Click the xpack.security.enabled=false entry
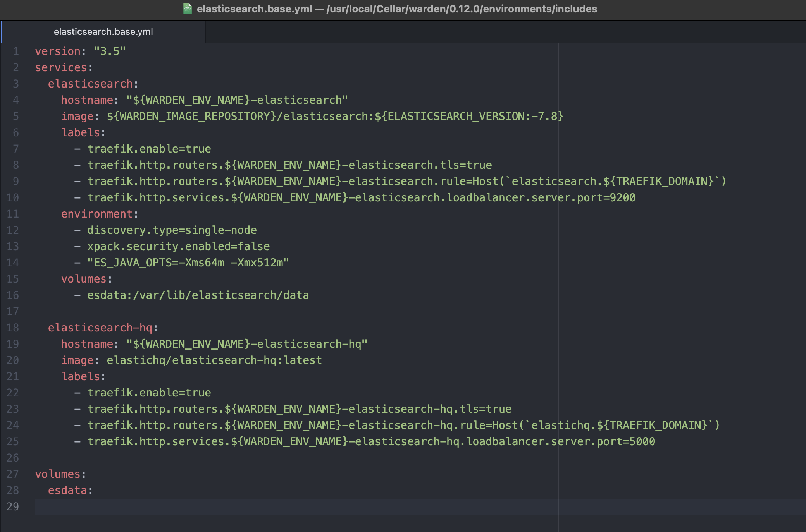This screenshot has height=532, width=806. coord(179,246)
